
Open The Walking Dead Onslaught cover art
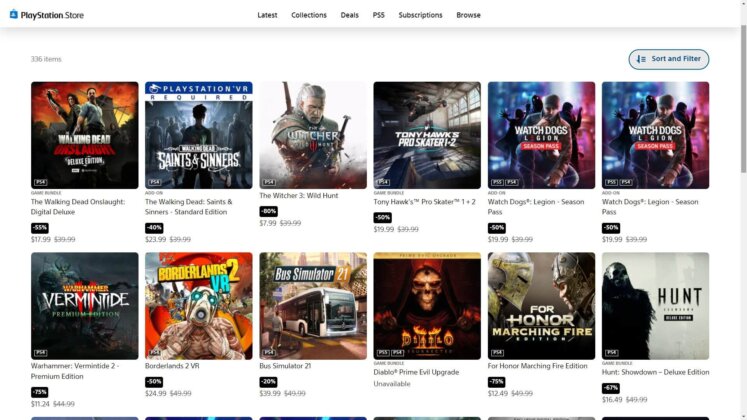click(85, 135)
